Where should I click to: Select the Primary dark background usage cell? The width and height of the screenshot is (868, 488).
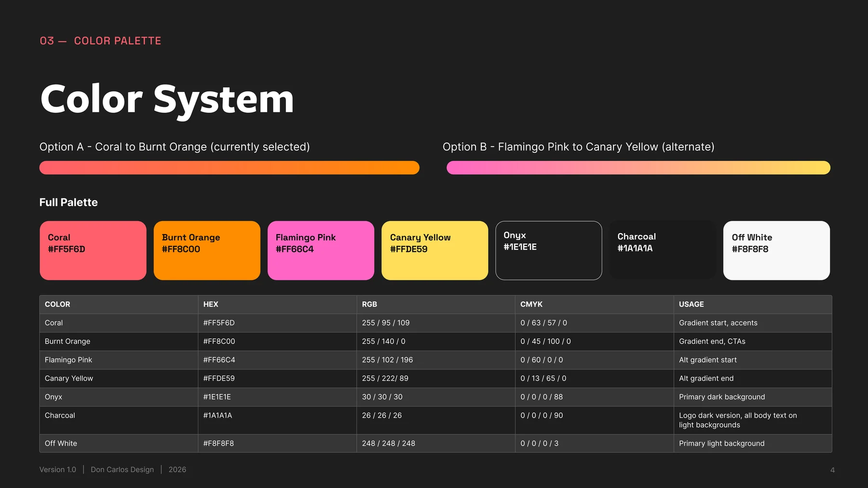[753, 397]
